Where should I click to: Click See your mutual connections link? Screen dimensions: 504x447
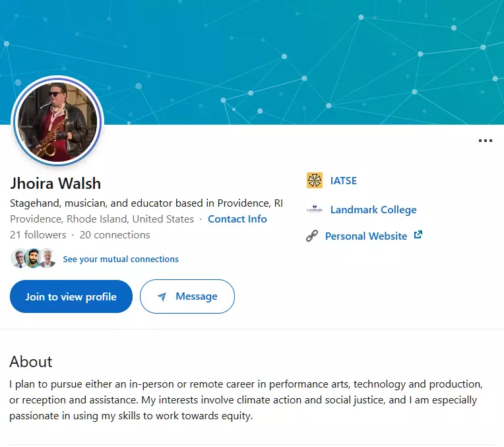point(121,259)
